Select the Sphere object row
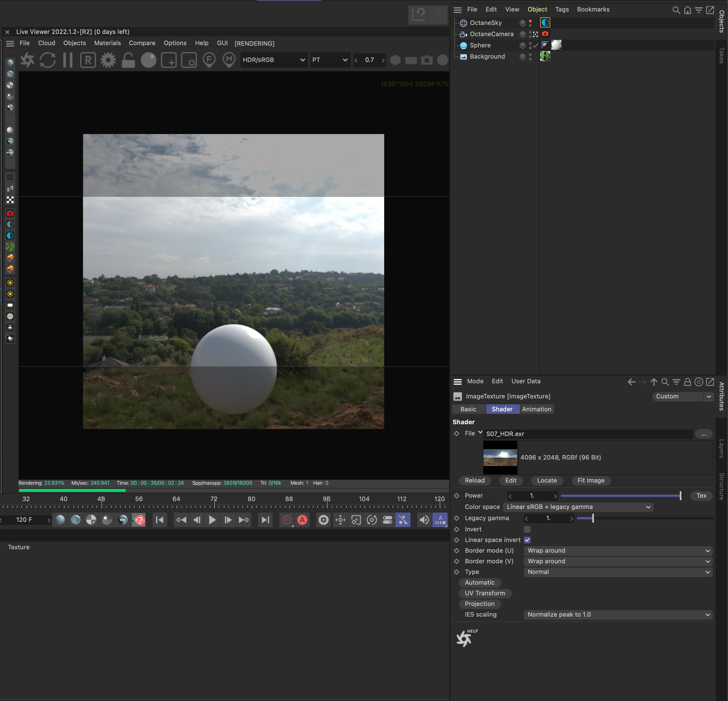 click(480, 45)
